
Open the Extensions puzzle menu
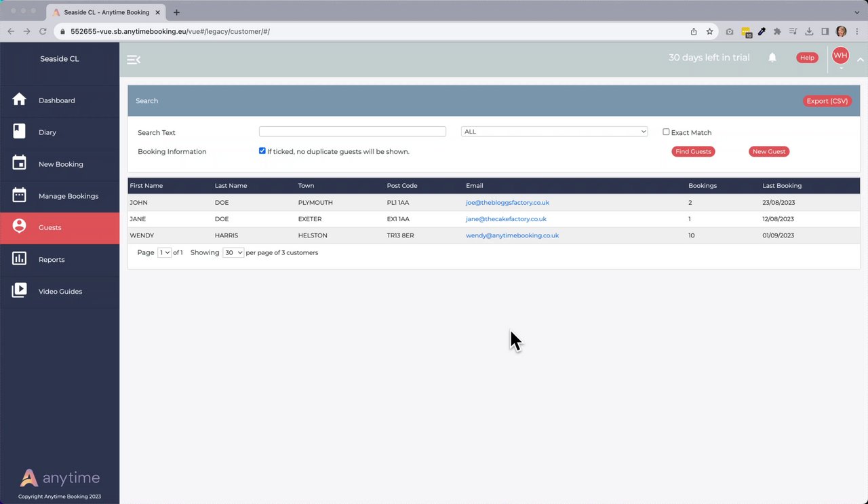[x=777, y=31]
